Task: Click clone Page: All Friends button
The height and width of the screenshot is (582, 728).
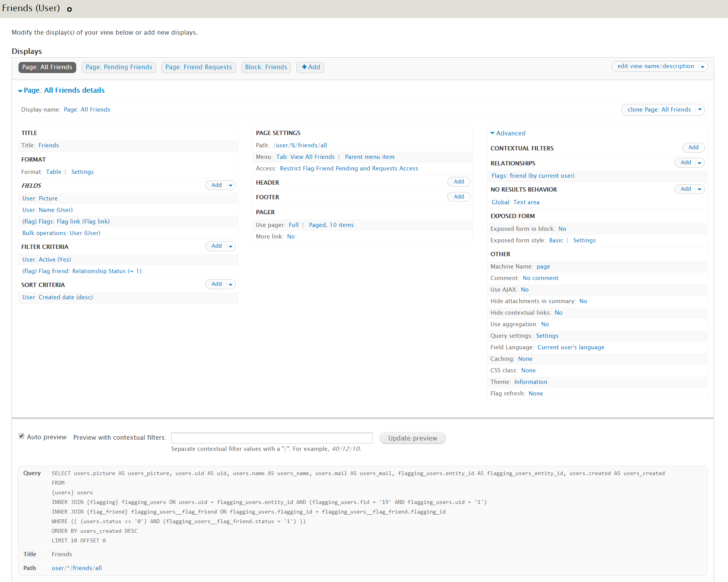Action: [659, 110]
